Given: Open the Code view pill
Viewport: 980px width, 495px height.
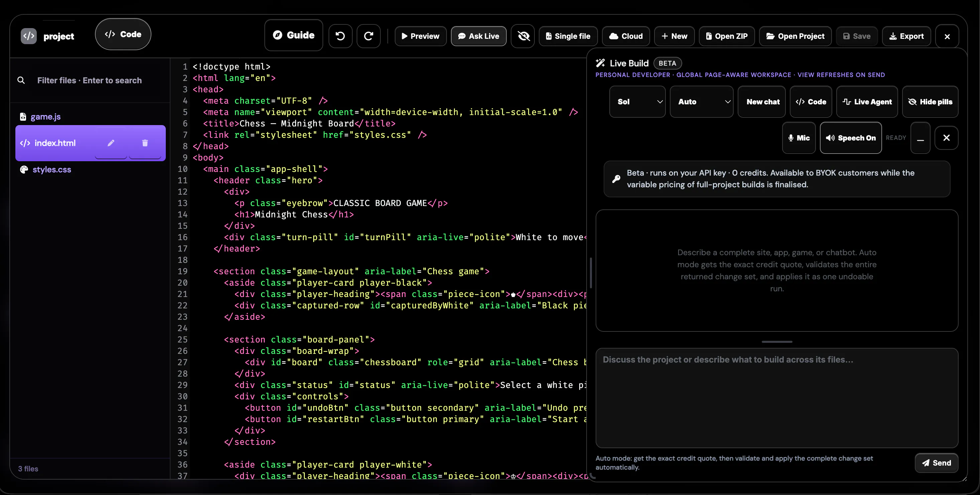Looking at the screenshot, I should 123,34.
